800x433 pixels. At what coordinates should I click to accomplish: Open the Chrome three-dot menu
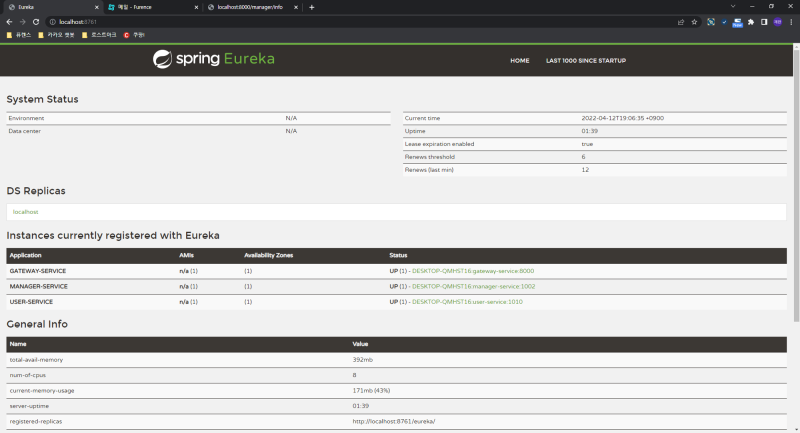(791, 22)
